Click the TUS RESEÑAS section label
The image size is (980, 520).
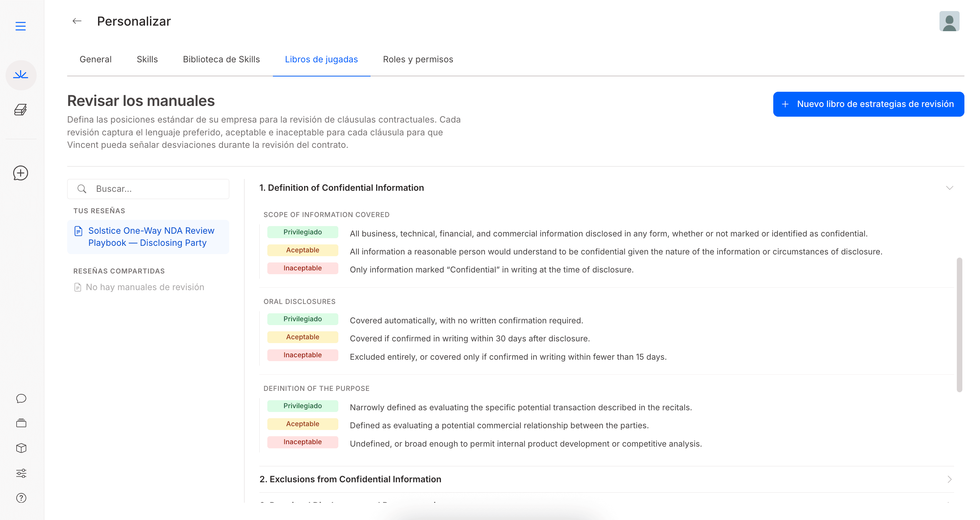(99, 211)
